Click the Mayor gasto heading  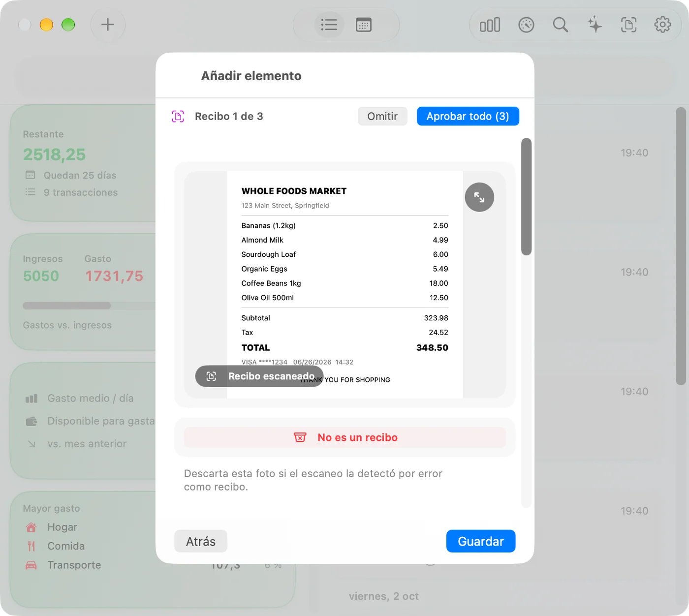tap(51, 508)
